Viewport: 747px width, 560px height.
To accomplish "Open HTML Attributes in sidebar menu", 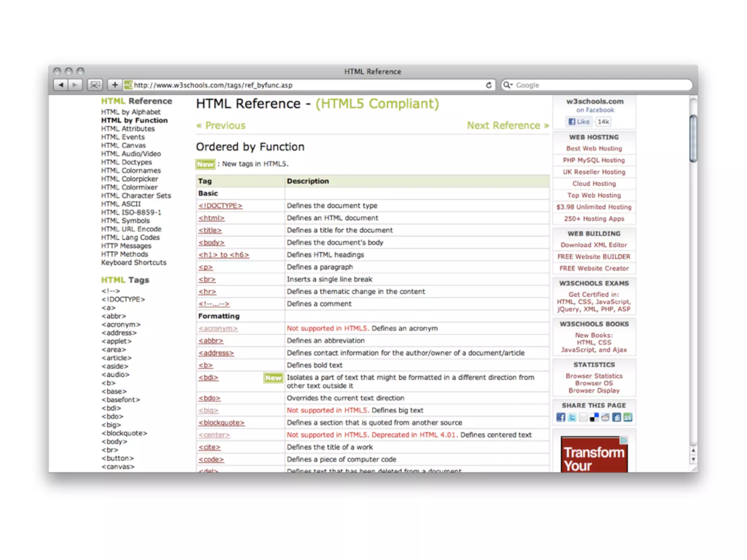I will click(x=128, y=129).
